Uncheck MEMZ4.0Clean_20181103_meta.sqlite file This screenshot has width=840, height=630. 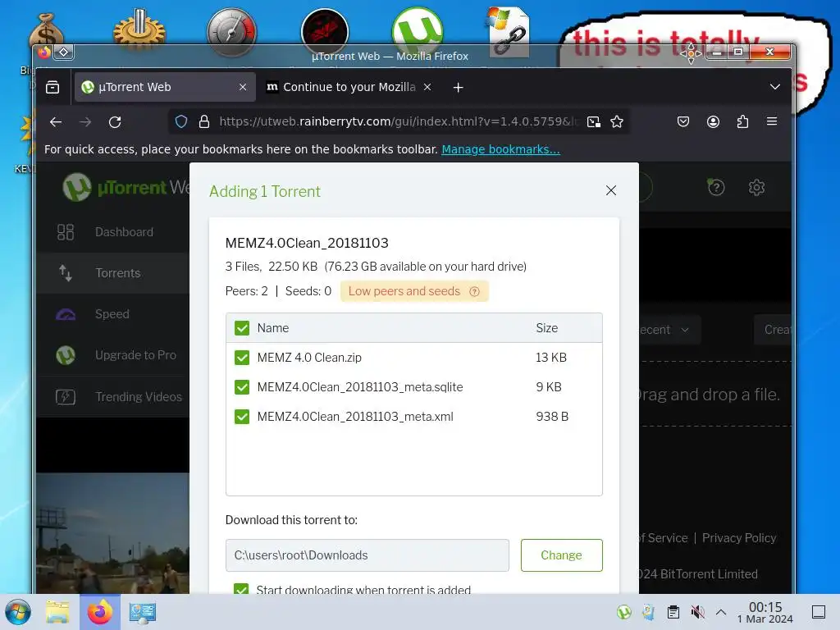242,387
